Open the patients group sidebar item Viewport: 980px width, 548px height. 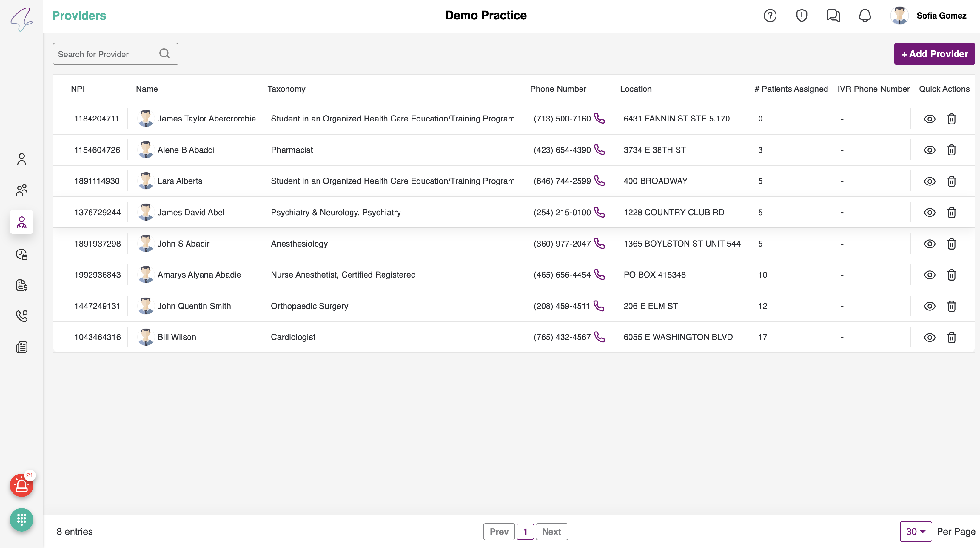(x=22, y=190)
